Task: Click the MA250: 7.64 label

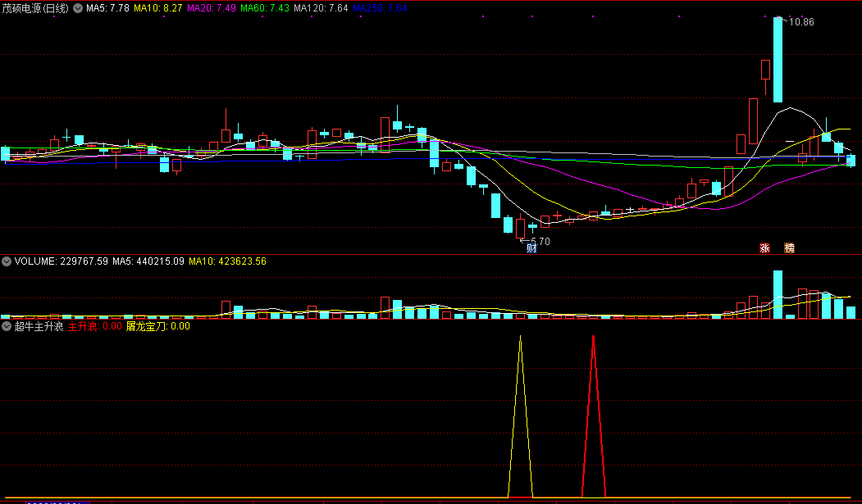Action: 380,8
